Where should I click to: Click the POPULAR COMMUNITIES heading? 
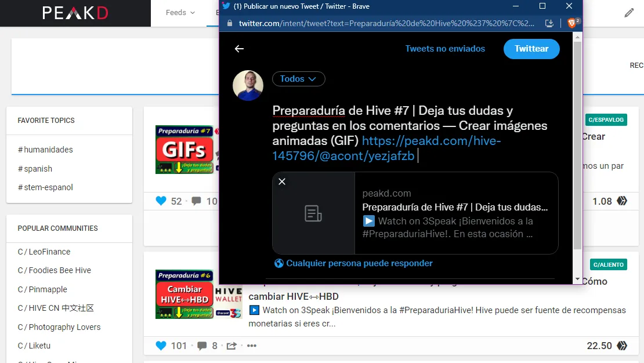pyautogui.click(x=57, y=228)
